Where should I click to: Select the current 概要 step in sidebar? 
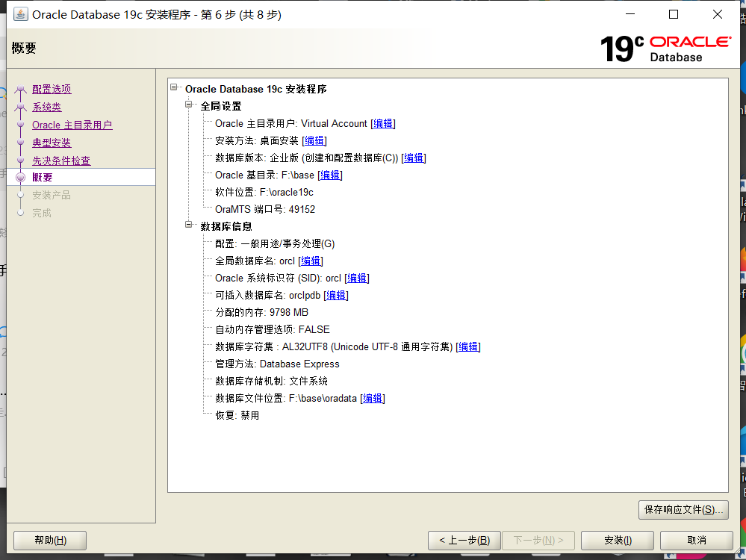pyautogui.click(x=43, y=178)
